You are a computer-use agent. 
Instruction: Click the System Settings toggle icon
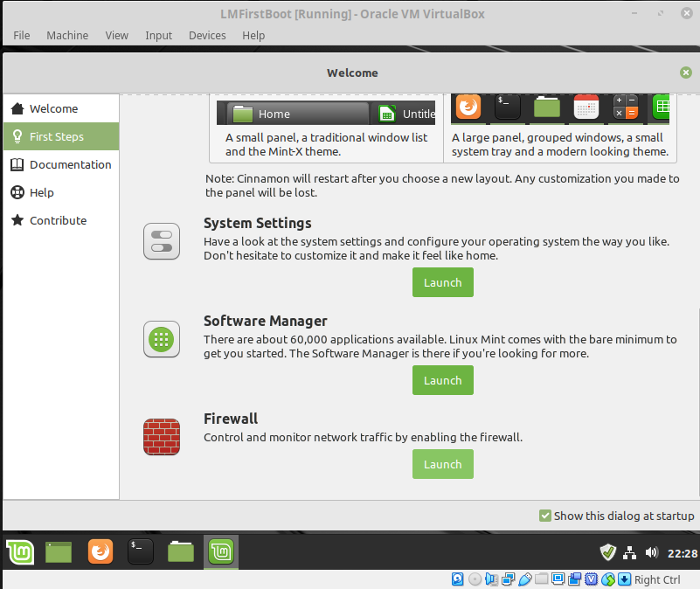tap(162, 241)
